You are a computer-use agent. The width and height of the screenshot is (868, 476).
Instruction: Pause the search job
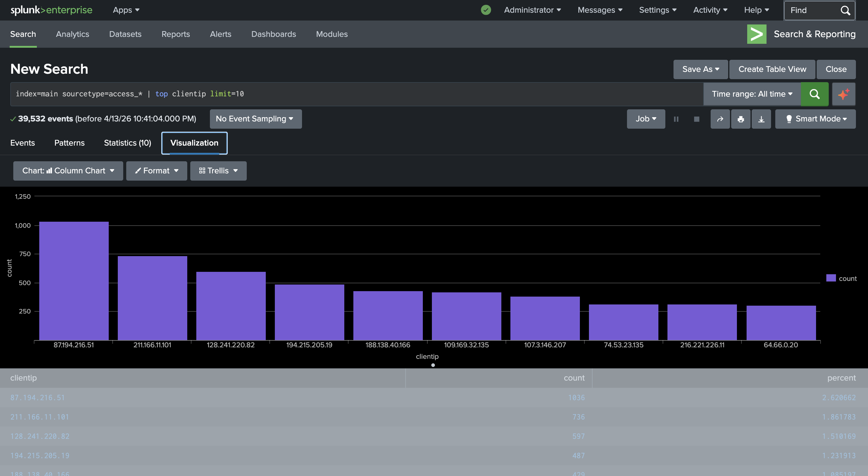pyautogui.click(x=676, y=119)
